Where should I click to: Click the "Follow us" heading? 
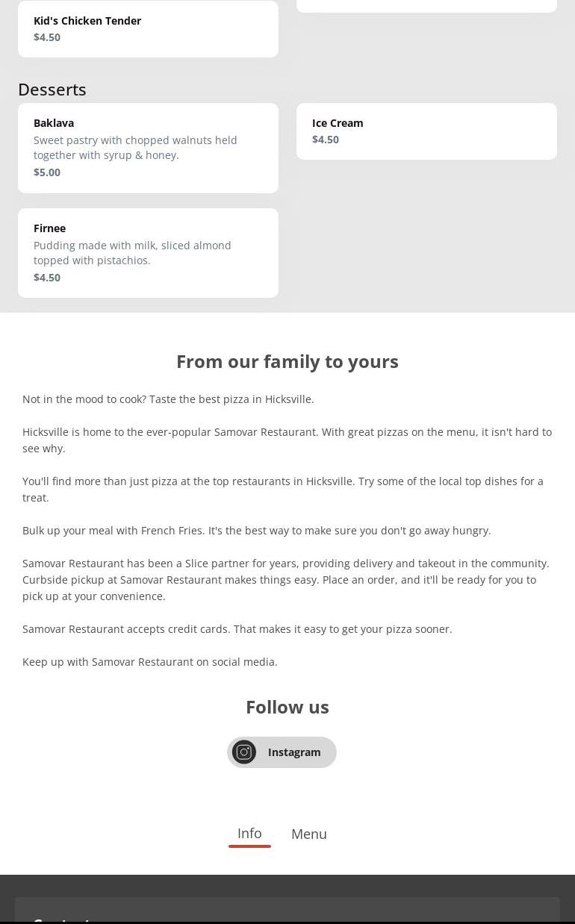point(287,707)
